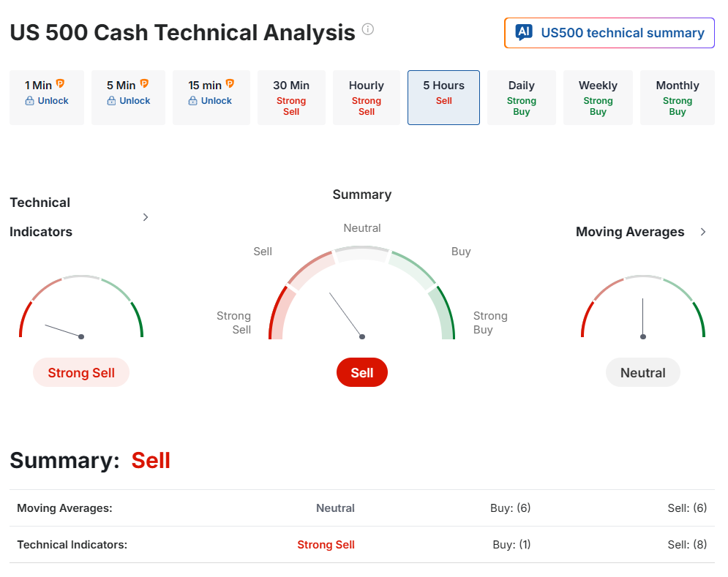Select the 30 Min timeframe tab
This screenshot has width=728, height=577.
pyautogui.click(x=291, y=97)
